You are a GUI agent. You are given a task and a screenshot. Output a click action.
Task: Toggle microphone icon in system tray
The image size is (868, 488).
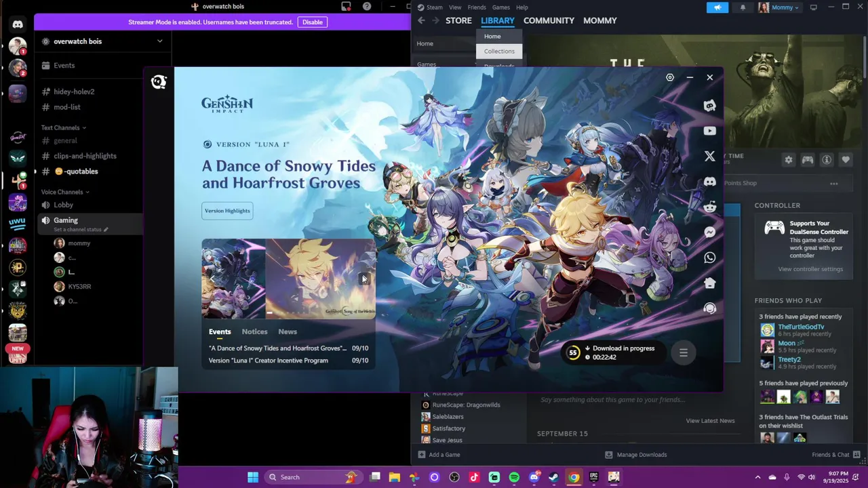787,477
